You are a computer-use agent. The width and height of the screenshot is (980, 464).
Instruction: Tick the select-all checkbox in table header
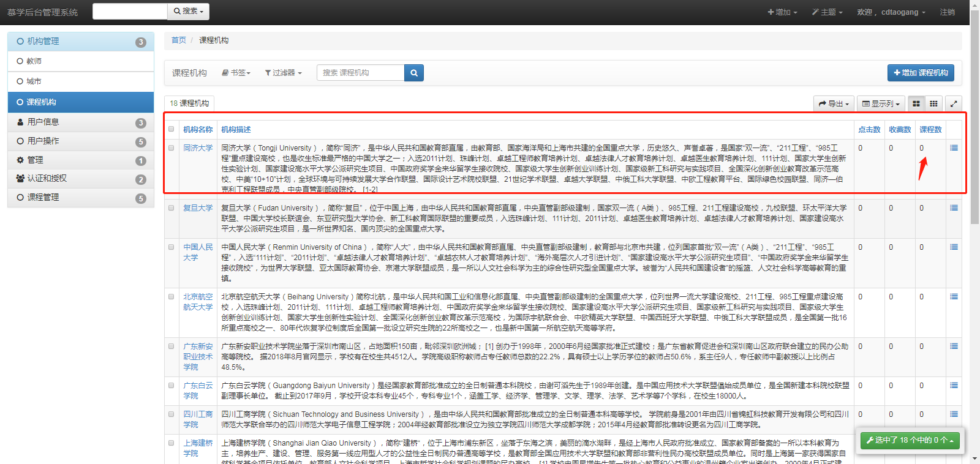pyautogui.click(x=171, y=129)
